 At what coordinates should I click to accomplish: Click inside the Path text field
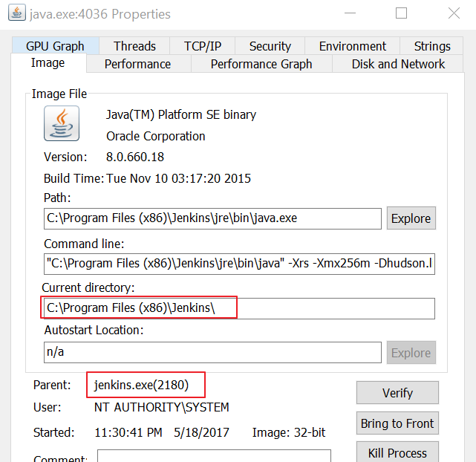click(x=212, y=218)
